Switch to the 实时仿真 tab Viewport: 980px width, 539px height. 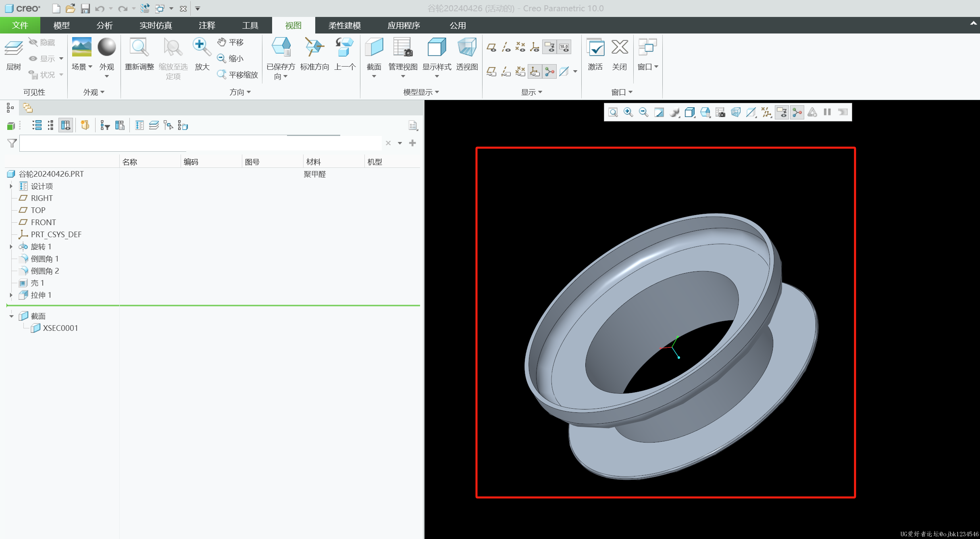pos(156,25)
